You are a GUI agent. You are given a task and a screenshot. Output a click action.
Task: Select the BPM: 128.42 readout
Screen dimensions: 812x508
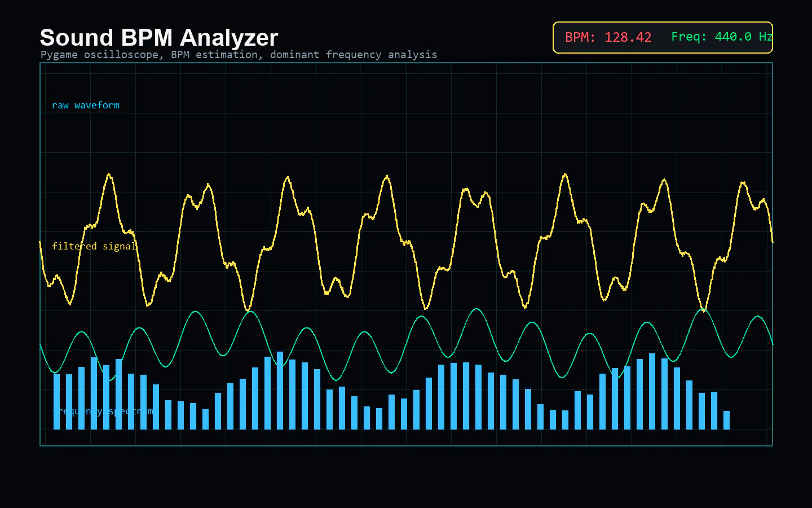click(608, 37)
